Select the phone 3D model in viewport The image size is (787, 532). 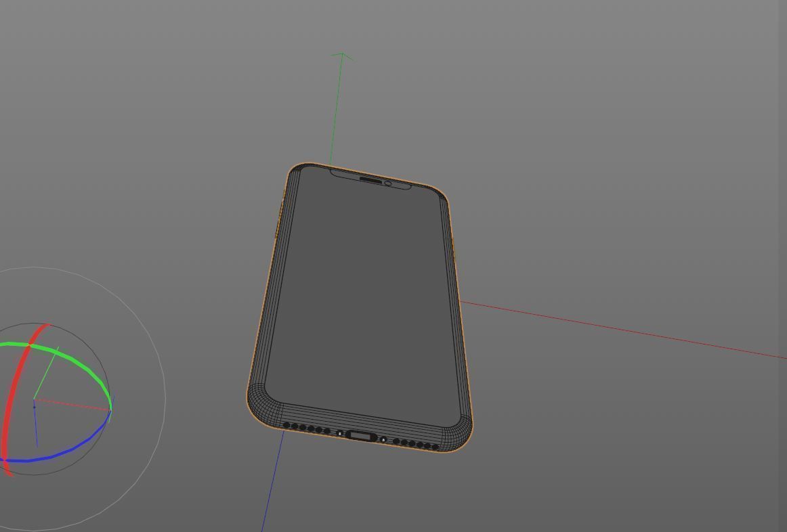[360, 307]
